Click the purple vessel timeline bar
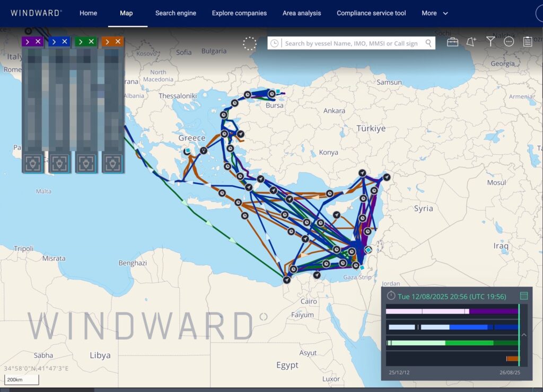This screenshot has width=543, height=392. 452,311
